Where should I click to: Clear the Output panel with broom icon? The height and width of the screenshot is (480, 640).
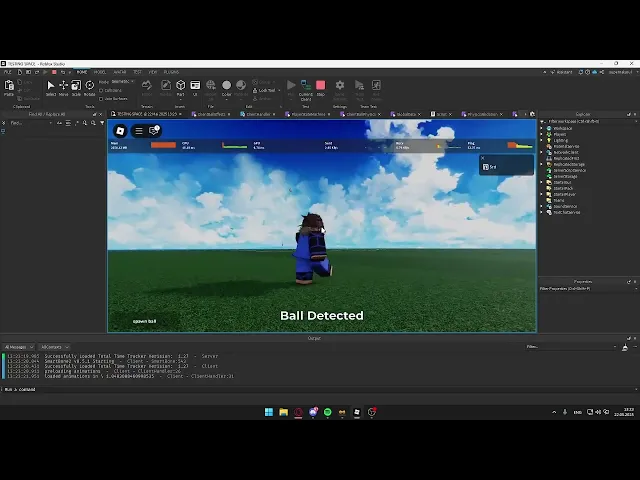(625, 347)
